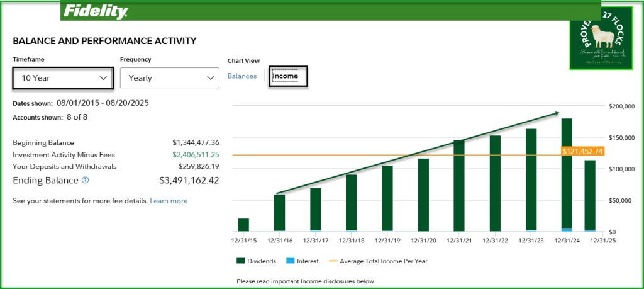Click the Fidelity logo in the header
Viewport: 644px width, 289px height.
pos(96,11)
